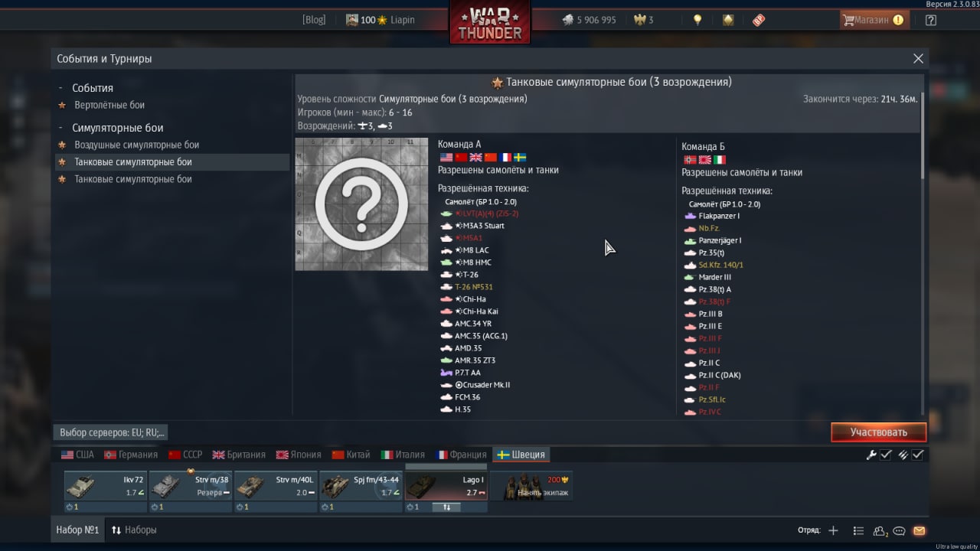Open the Магазин shop button
Viewport: 980px width, 551px height.
[874, 20]
